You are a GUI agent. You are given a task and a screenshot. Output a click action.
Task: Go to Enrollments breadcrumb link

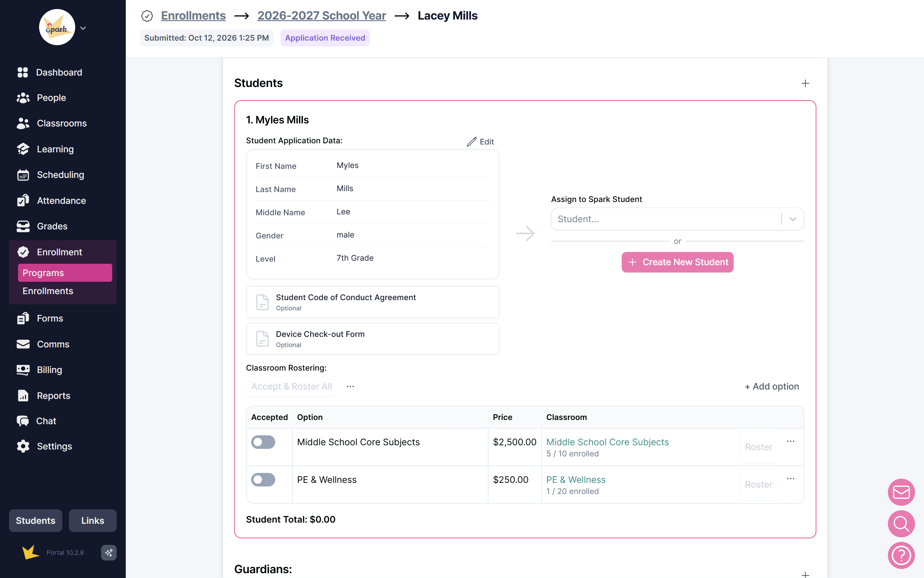tap(193, 16)
